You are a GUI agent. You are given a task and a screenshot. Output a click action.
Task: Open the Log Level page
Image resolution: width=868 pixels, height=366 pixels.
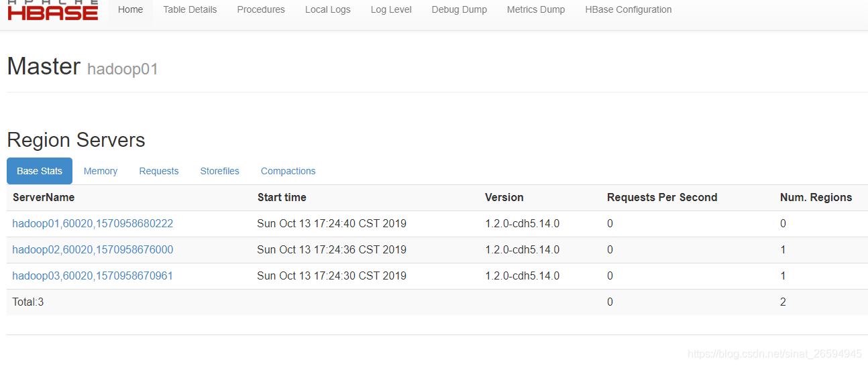tap(391, 10)
